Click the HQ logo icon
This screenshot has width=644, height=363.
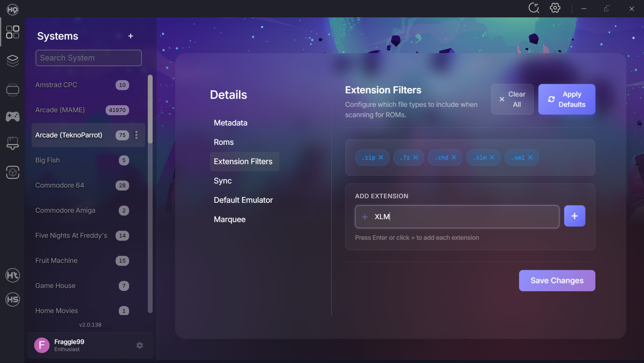pos(12,9)
